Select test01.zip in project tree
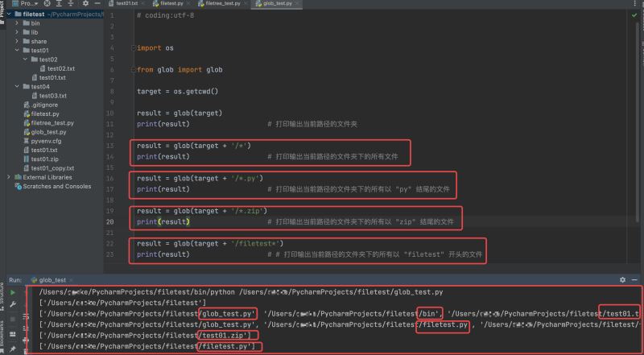644x355 pixels. tap(43, 159)
